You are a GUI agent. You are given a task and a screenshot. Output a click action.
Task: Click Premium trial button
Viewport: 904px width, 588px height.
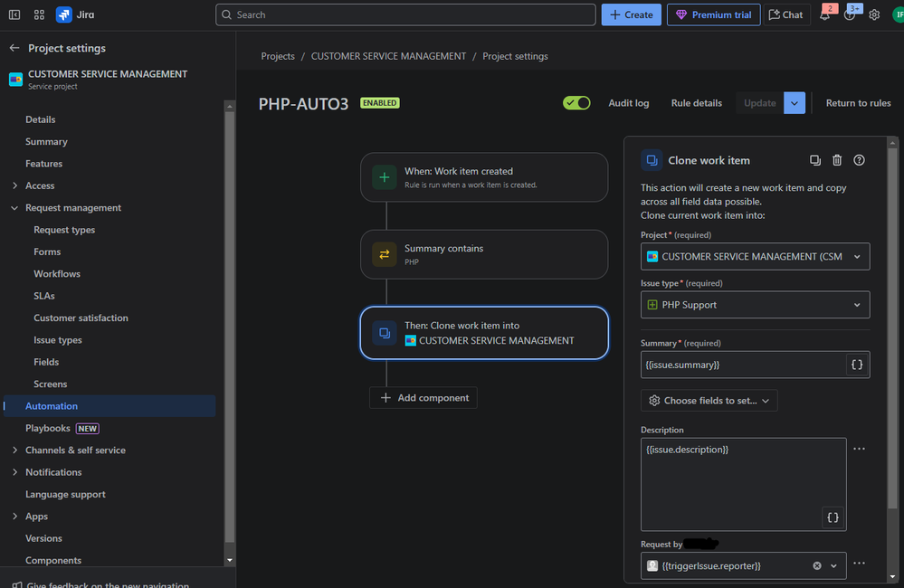tap(713, 15)
